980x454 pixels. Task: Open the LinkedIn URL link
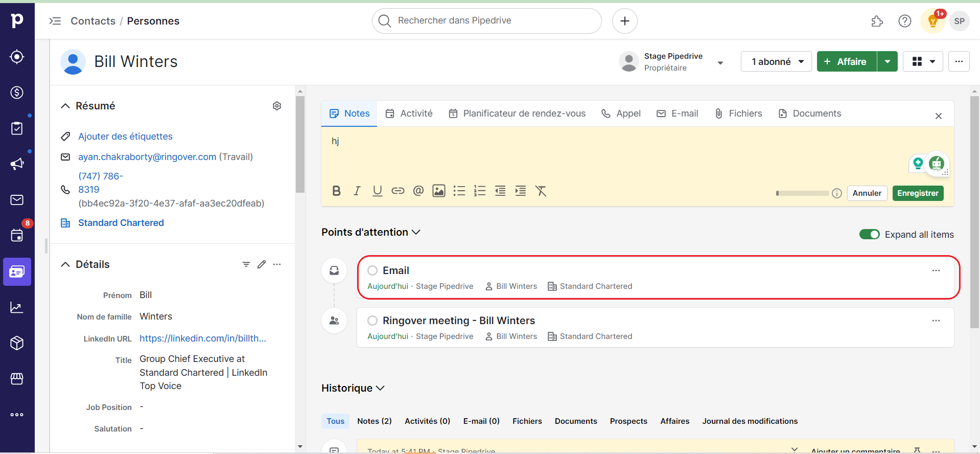pyautogui.click(x=203, y=338)
